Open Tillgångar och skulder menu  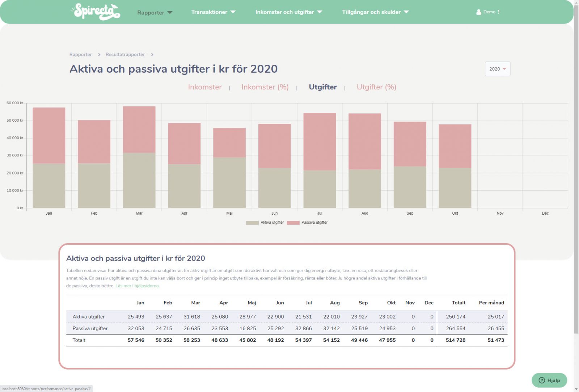click(x=375, y=12)
